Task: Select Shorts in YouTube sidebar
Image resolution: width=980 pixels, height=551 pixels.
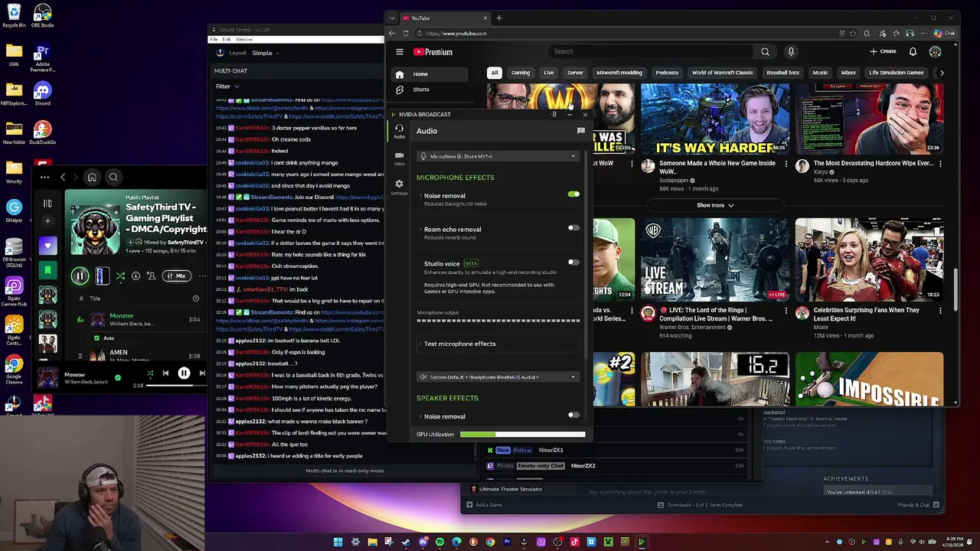Action: point(430,90)
